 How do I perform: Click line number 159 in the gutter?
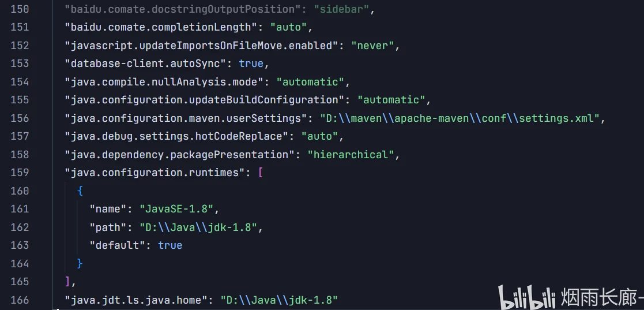(20, 173)
